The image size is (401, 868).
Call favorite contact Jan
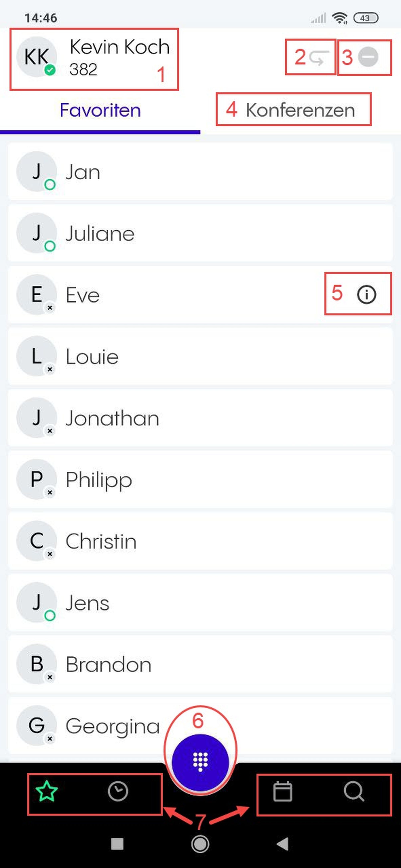pos(200,172)
